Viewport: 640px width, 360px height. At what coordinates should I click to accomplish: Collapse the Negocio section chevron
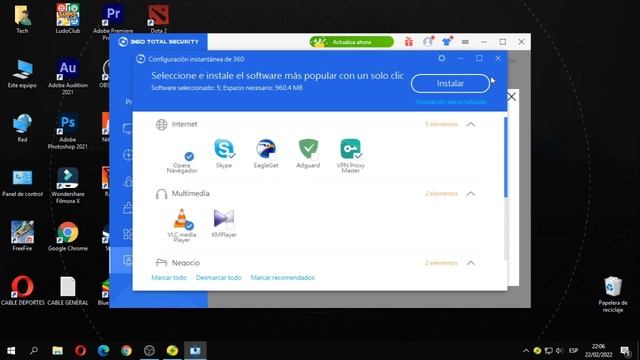(471, 263)
